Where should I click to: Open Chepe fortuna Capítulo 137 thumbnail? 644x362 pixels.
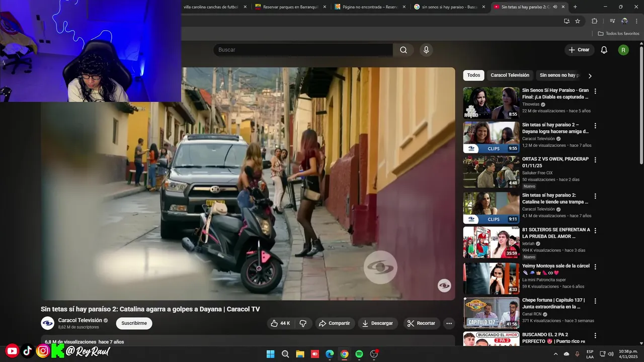(x=491, y=313)
